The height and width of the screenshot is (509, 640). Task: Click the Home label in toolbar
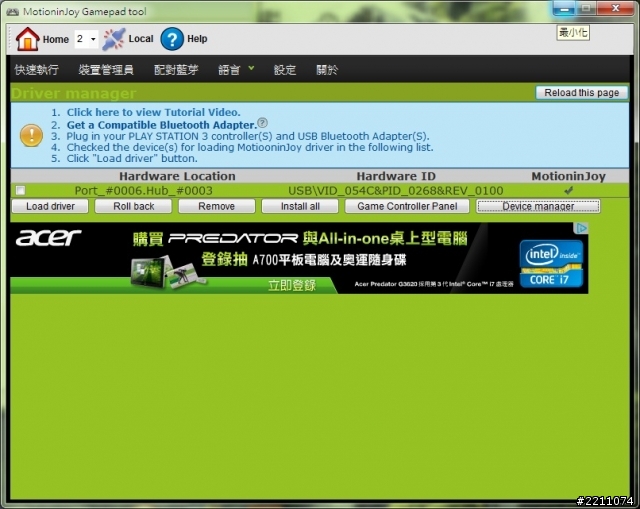tap(56, 39)
